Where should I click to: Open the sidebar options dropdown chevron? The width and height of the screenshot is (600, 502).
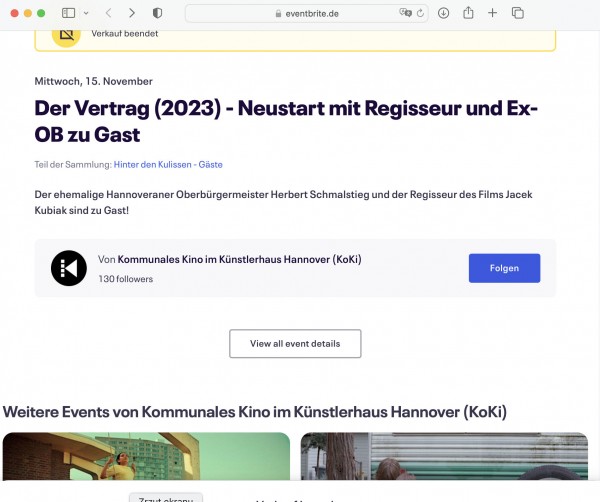86,13
